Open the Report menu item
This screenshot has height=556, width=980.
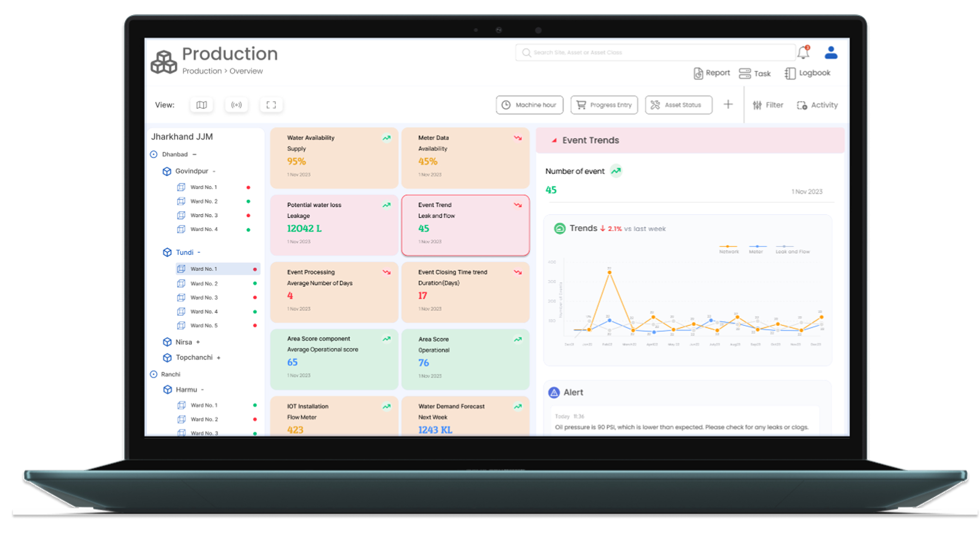tap(712, 73)
